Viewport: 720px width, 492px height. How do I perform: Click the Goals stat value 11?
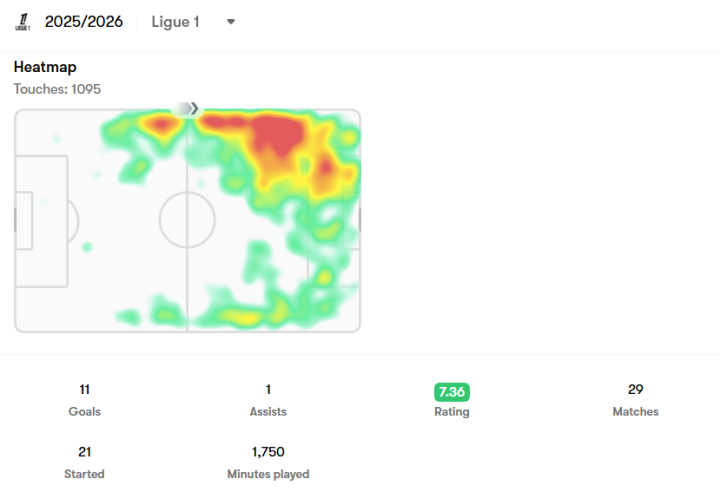pyautogui.click(x=84, y=390)
